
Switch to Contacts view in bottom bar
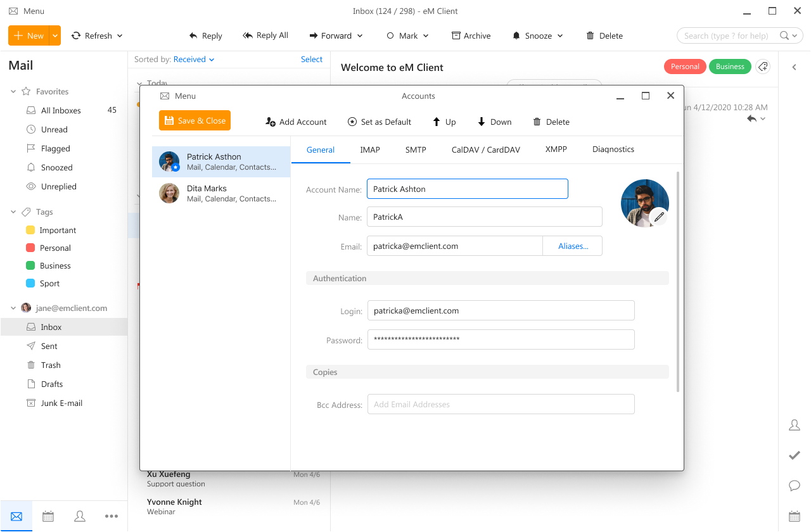click(80, 516)
